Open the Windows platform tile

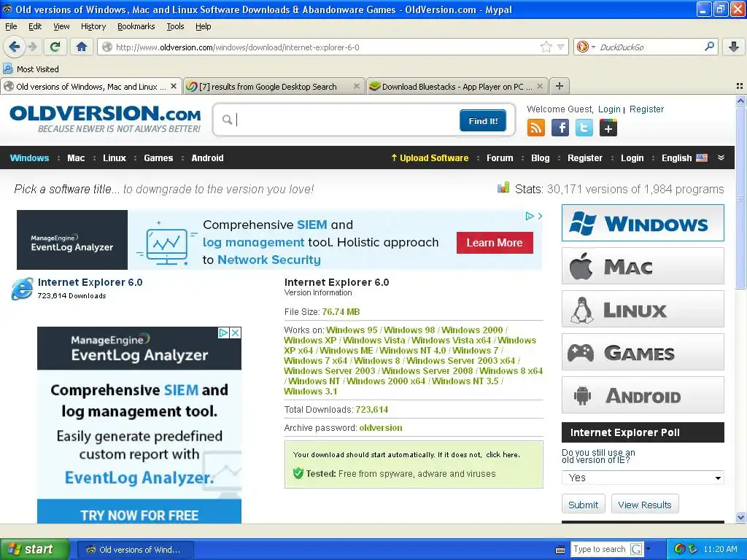coord(643,223)
